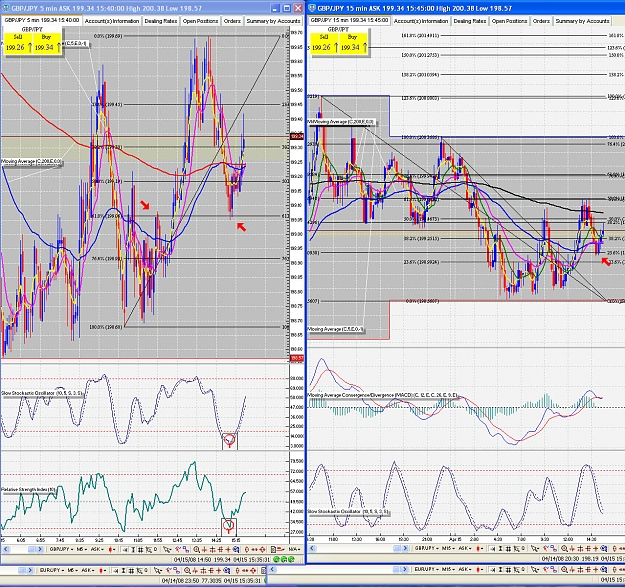Select Slow Stochastic Oscillator label in 5 min window
The image size is (625, 587).
pyautogui.click(x=42, y=393)
